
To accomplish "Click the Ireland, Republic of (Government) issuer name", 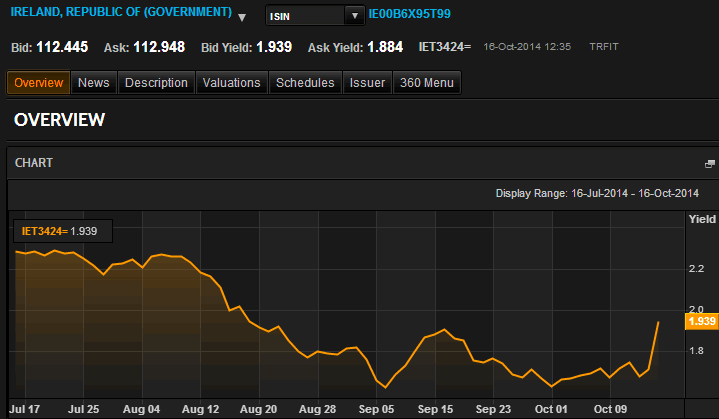I will (120, 15).
